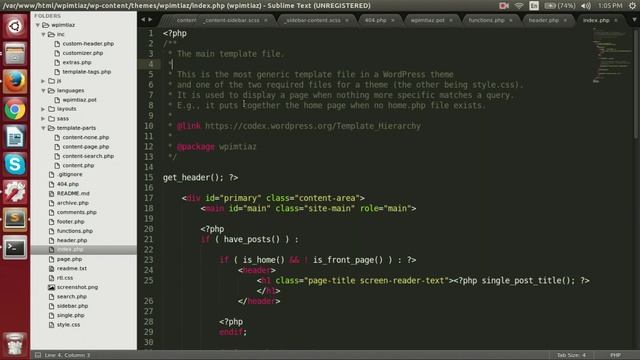The width and height of the screenshot is (640, 360).
Task: Open extras.php file
Action: pos(77,62)
